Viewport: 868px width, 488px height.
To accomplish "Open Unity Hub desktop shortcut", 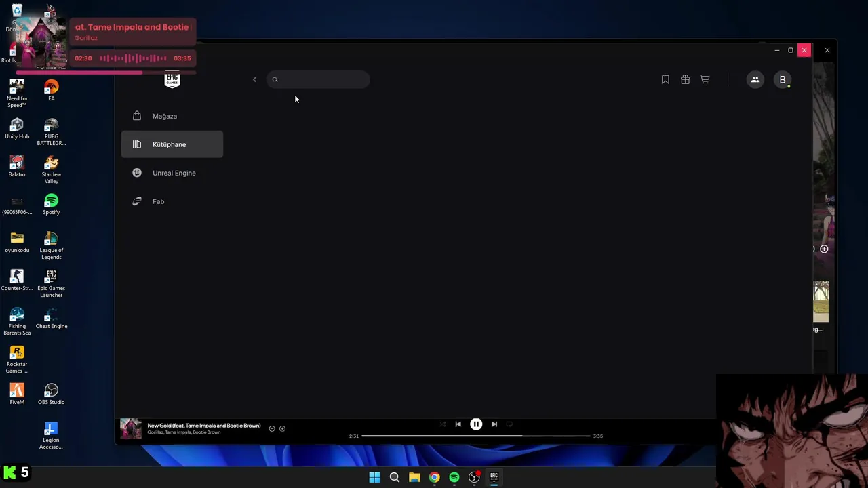I will 17,129.
